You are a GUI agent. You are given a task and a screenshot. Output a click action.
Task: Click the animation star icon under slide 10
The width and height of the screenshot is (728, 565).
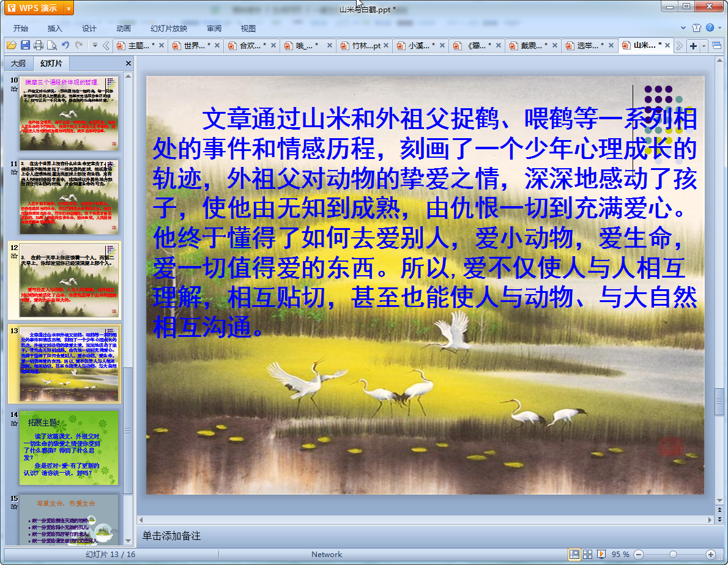pos(14,89)
